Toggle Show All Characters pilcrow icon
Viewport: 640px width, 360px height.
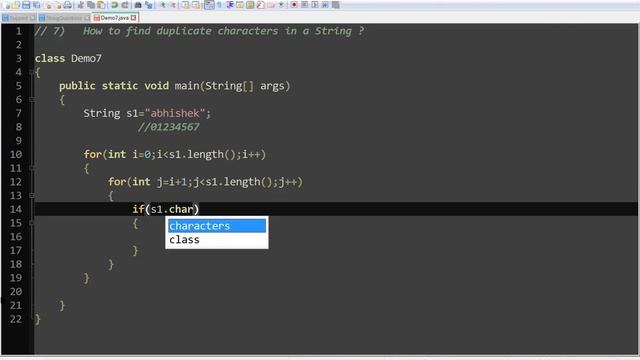coord(220,5)
